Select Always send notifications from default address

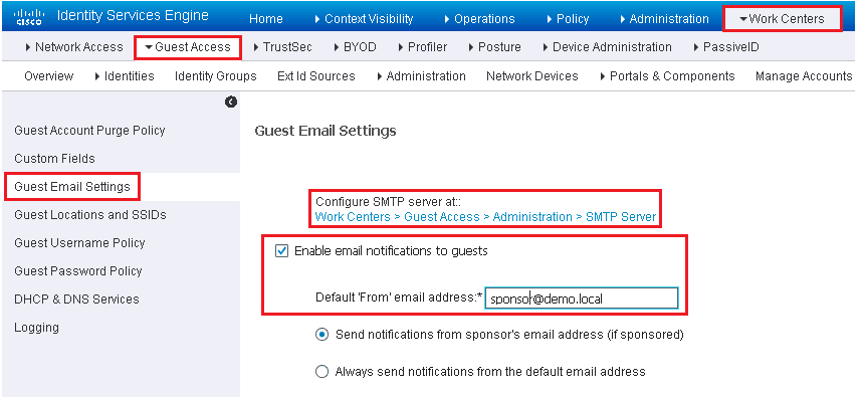[x=322, y=371]
